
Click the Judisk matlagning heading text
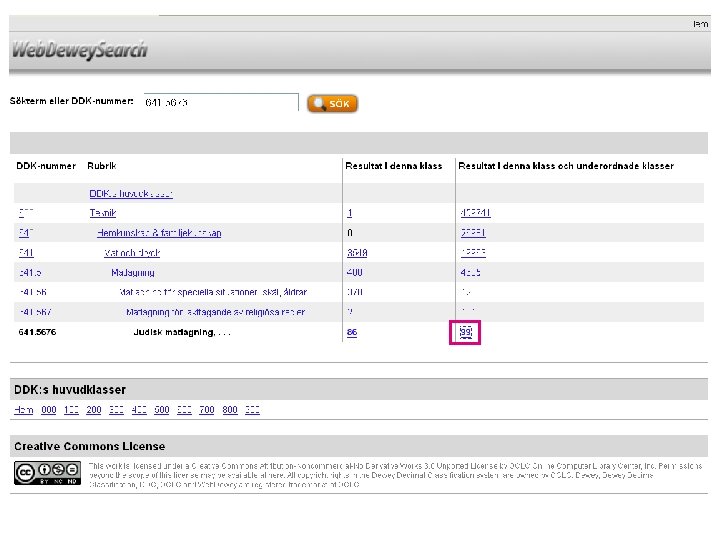182,332
